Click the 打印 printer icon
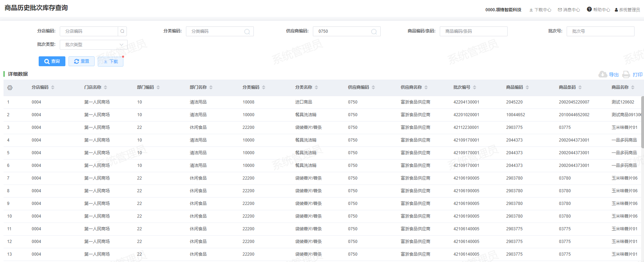 626,74
